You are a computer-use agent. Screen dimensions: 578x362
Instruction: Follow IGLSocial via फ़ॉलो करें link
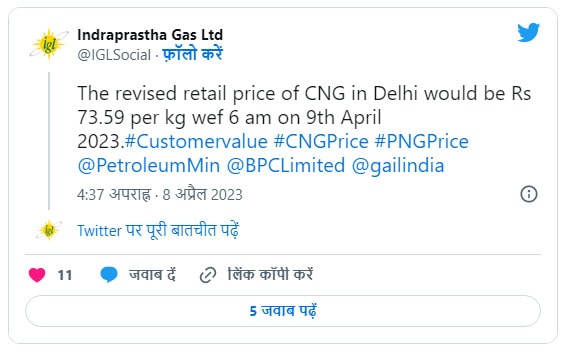point(192,55)
